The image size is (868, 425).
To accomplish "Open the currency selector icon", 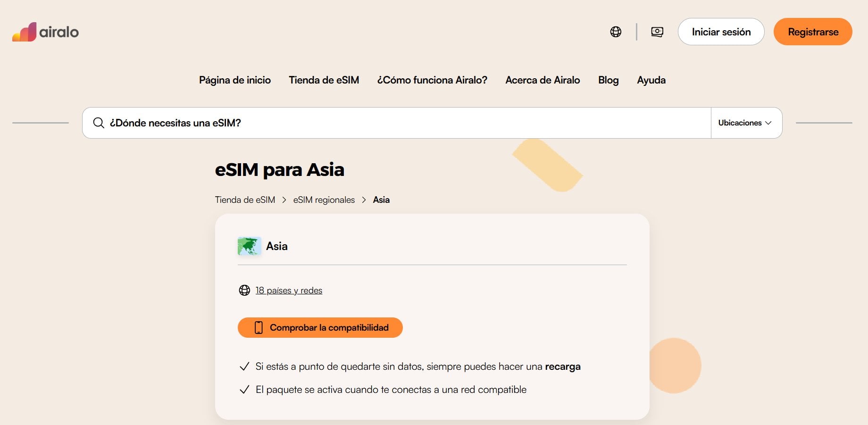I will click(657, 32).
